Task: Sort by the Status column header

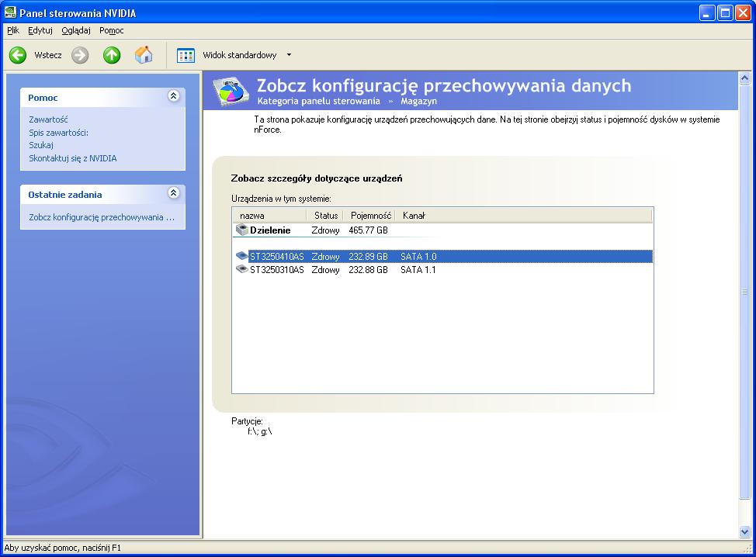Action: click(x=325, y=216)
